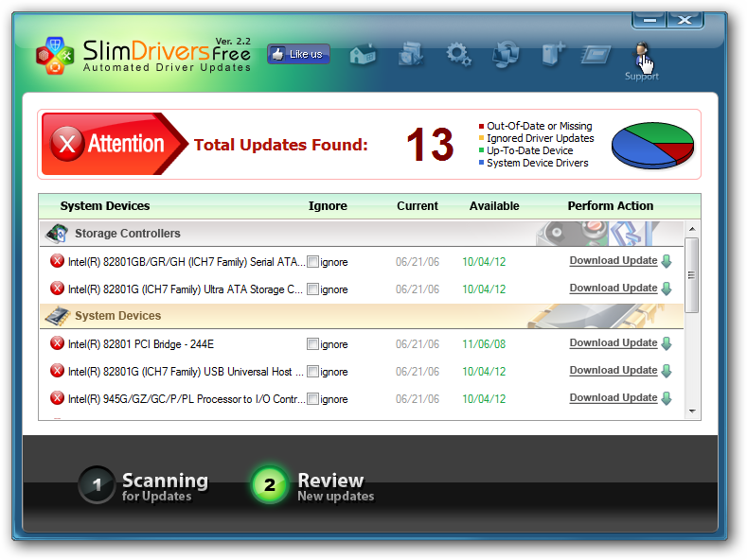Select step 2 Review New updates
Screen dimensions: 747x560
[x=314, y=485]
